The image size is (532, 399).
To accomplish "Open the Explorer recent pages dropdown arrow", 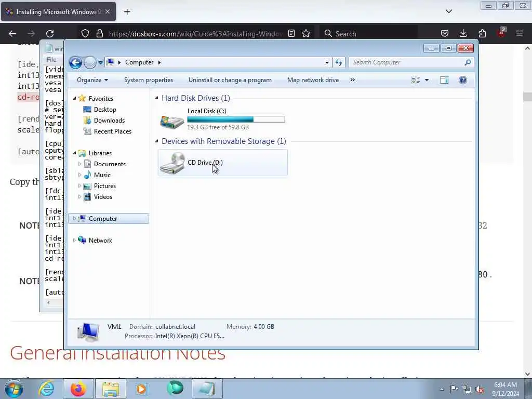I will pyautogui.click(x=100, y=63).
